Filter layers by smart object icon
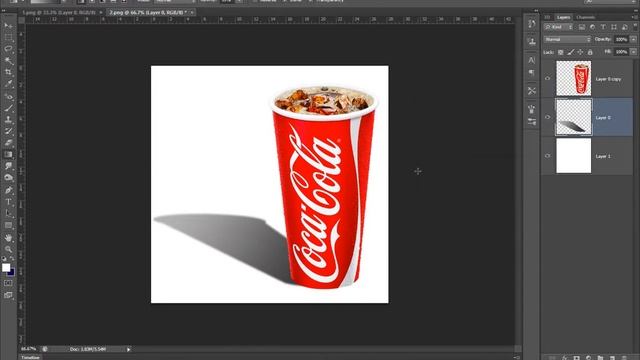Image resolution: width=640 pixels, height=360 pixels. click(x=624, y=27)
